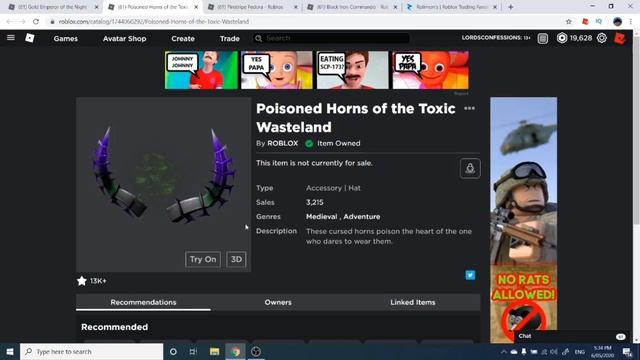Viewport: 640px width, 360px height.
Task: Bookmark this page with star icon
Action: click(x=569, y=22)
